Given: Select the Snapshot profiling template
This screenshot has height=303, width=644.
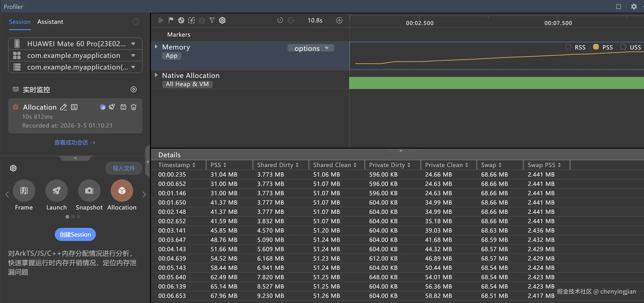Looking at the screenshot, I should pyautogui.click(x=89, y=191).
